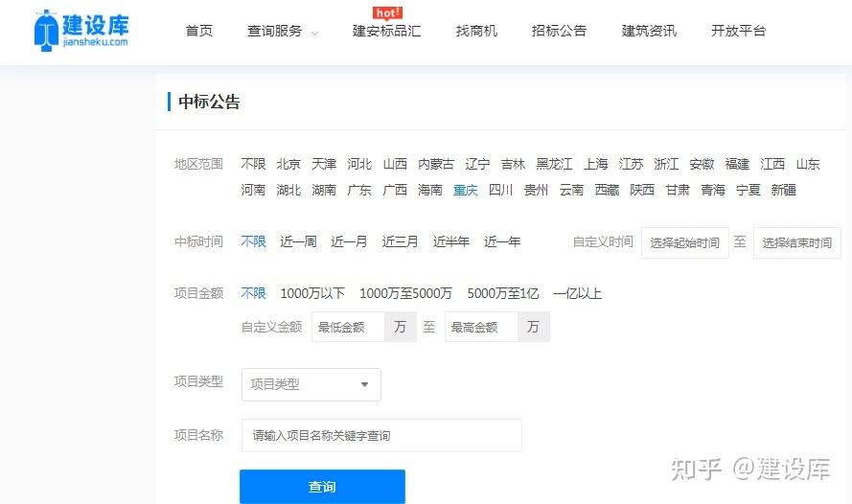The image size is (852, 504).
Task: Choose 辽宁 region
Action: [477, 164]
